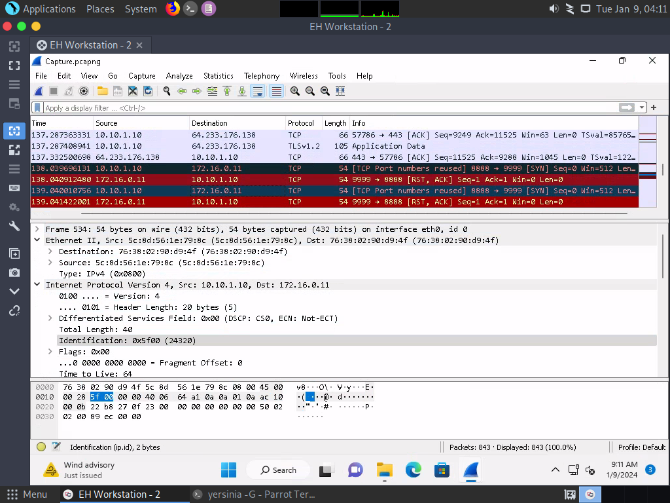The height and width of the screenshot is (504, 670).
Task: Click display filter bookmark toggle
Action: (39, 107)
